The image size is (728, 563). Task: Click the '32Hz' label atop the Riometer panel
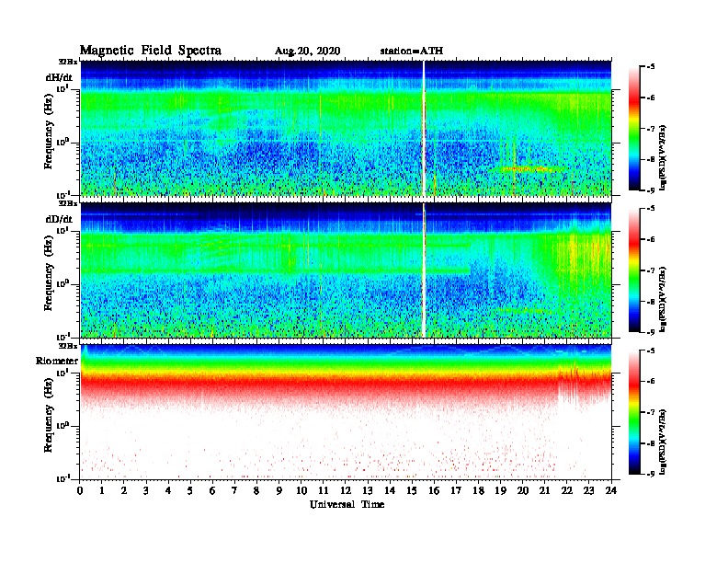coord(68,346)
